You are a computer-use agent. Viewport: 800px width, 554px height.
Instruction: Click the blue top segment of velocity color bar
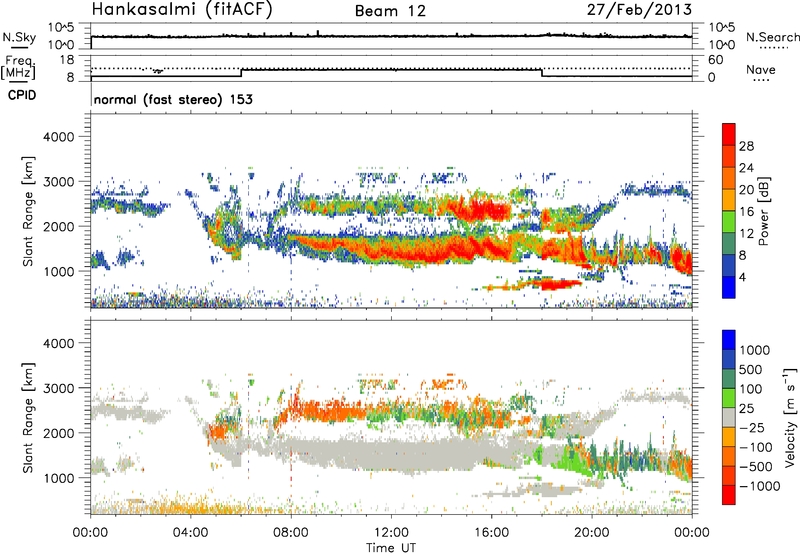pyautogui.click(x=729, y=340)
